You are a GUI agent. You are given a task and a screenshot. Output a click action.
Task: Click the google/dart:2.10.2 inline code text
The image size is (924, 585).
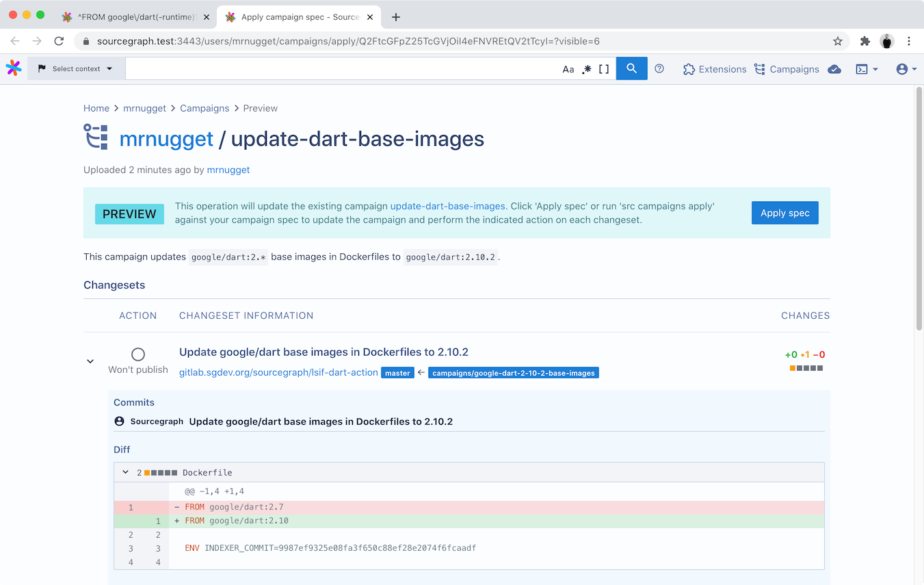(450, 257)
